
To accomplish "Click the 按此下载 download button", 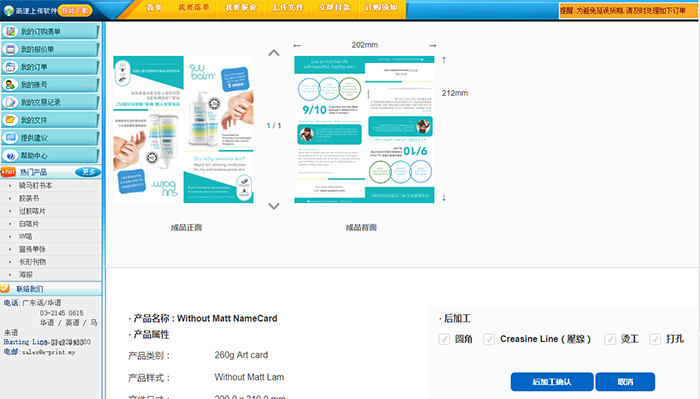I will 75,10.
